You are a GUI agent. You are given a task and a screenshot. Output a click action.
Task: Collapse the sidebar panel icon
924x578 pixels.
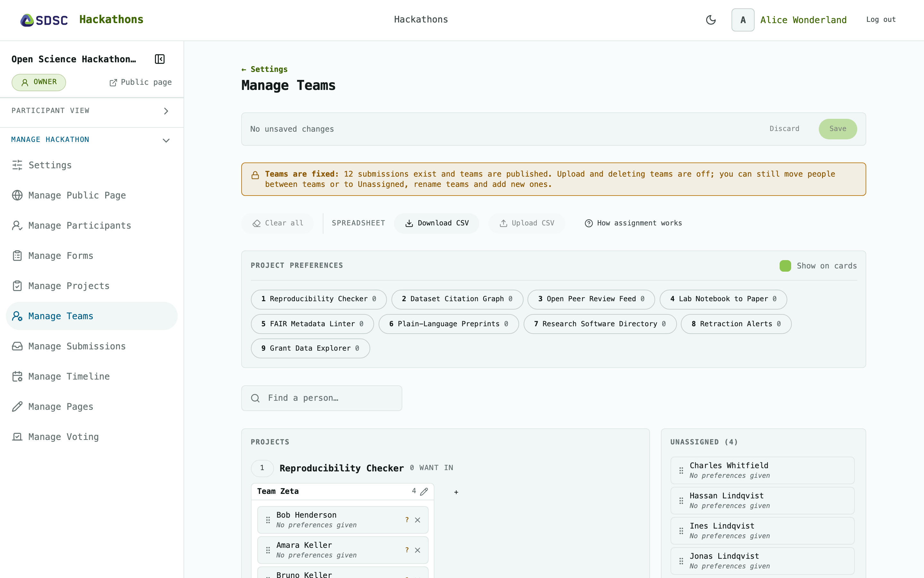[159, 59]
